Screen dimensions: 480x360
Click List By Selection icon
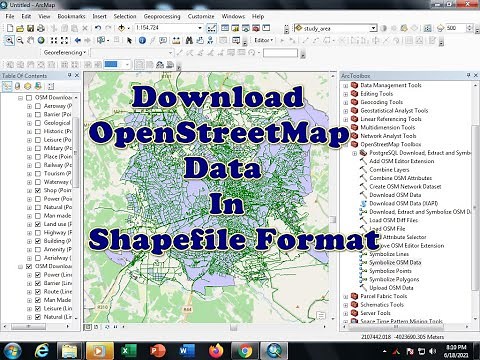38,86
